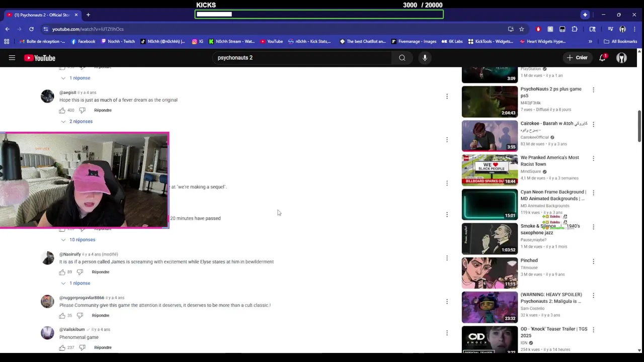Open the @ruggerprogavlar8866 avatar
This screenshot has height=362, width=644.
tap(47, 301)
